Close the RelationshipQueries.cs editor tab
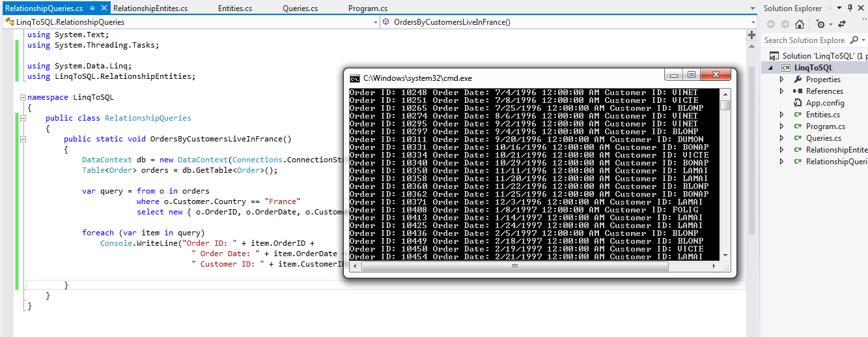Viewport: 868px width, 337px height. 104,8
